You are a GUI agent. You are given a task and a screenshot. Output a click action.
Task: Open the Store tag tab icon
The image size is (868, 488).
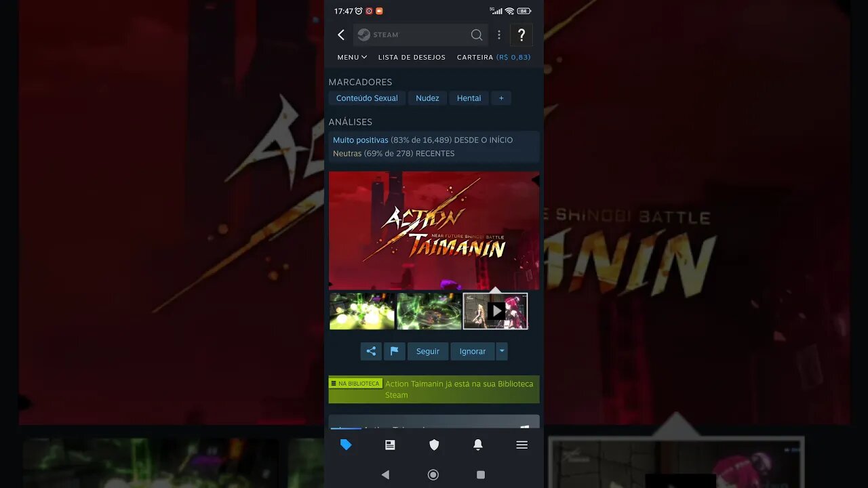[x=346, y=445]
